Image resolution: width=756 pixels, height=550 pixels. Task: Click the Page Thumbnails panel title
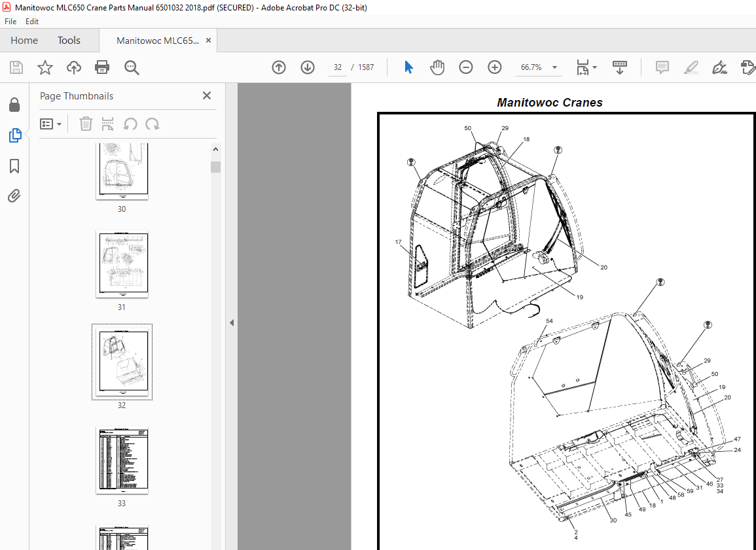click(77, 96)
